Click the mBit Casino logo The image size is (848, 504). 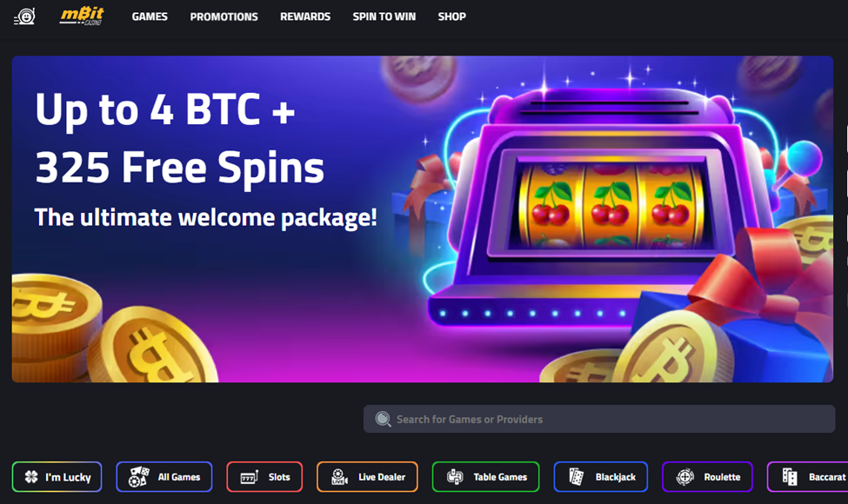pos(82,17)
